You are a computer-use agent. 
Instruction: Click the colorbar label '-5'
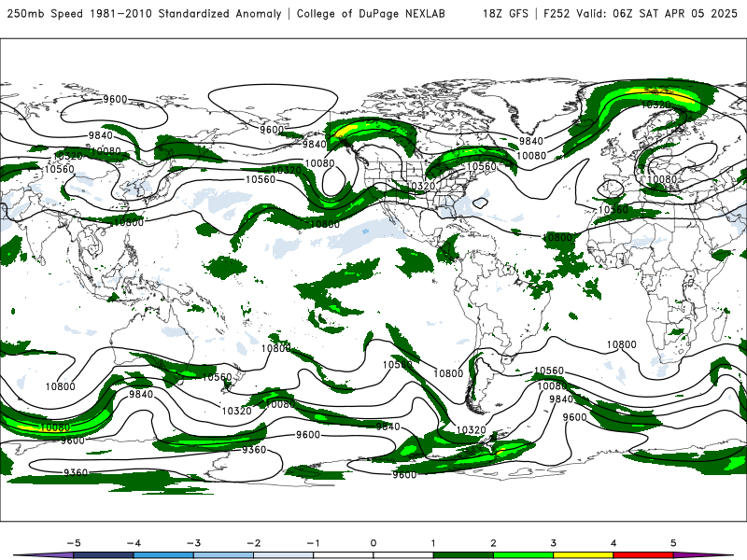pos(73,543)
